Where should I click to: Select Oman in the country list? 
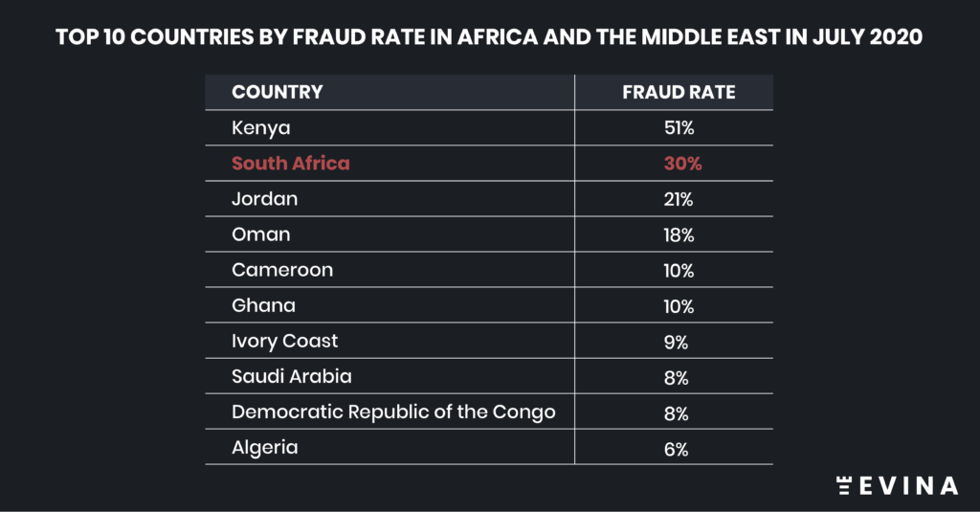[261, 234]
